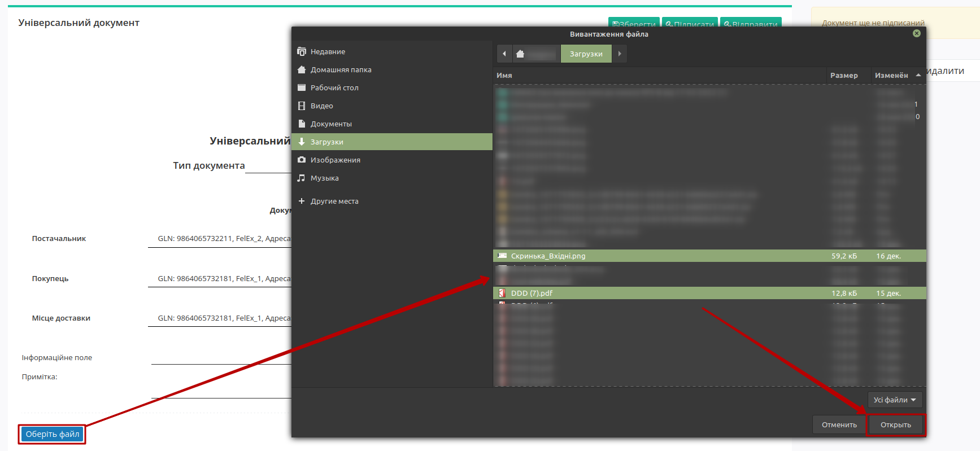980x451 pixels.
Task: Click the Підписати button on the document page
Action: coord(690,23)
